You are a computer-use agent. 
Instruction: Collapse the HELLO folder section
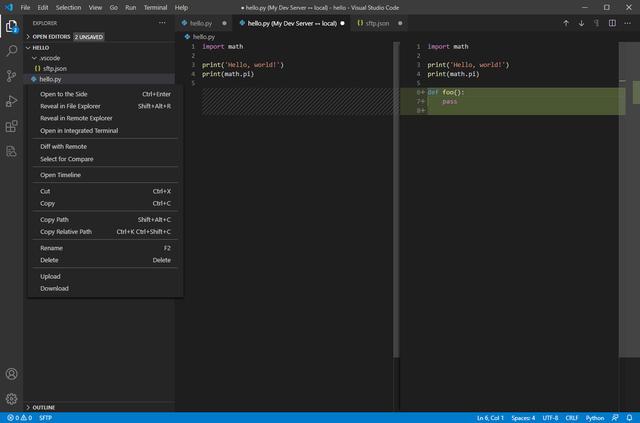click(x=40, y=48)
